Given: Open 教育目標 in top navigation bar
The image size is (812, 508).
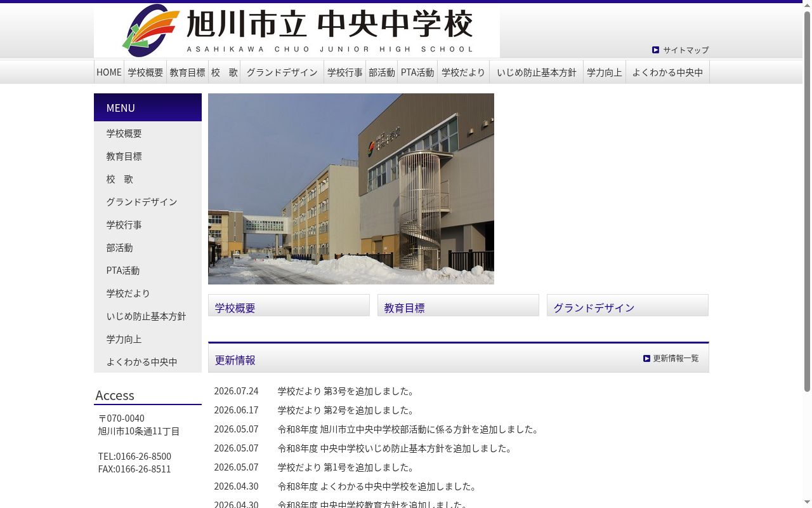Looking at the screenshot, I should click(187, 72).
